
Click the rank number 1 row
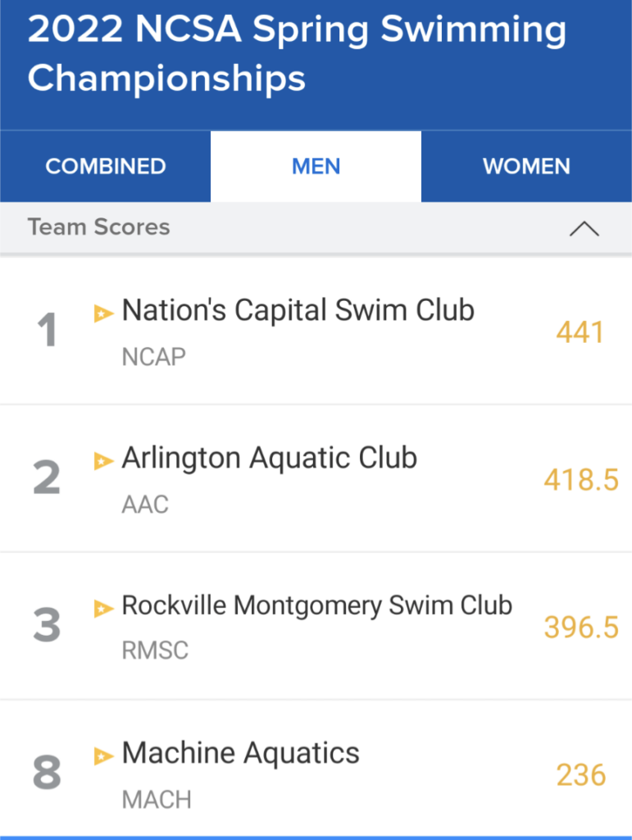[x=316, y=331]
